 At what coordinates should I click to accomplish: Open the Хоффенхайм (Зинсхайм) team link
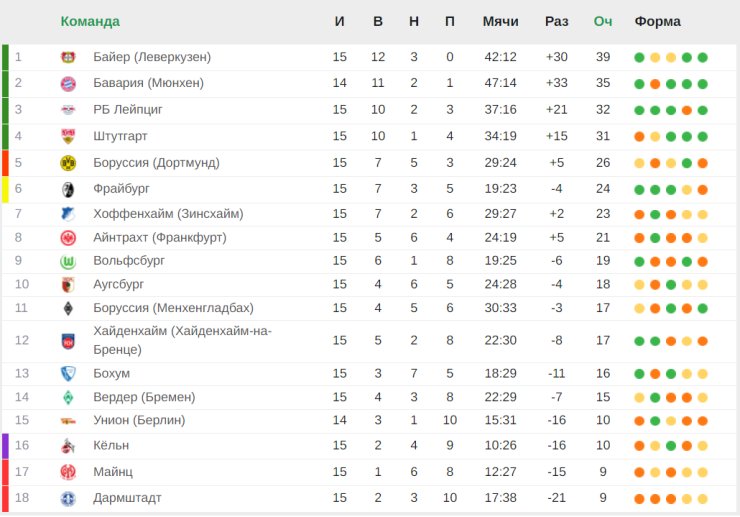pyautogui.click(x=168, y=214)
